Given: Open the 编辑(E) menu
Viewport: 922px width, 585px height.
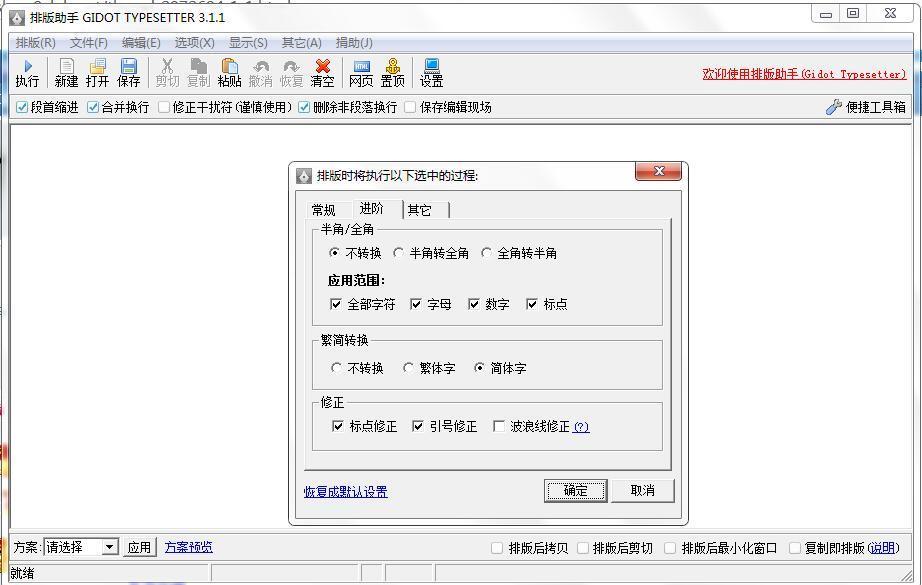Looking at the screenshot, I should (141, 43).
